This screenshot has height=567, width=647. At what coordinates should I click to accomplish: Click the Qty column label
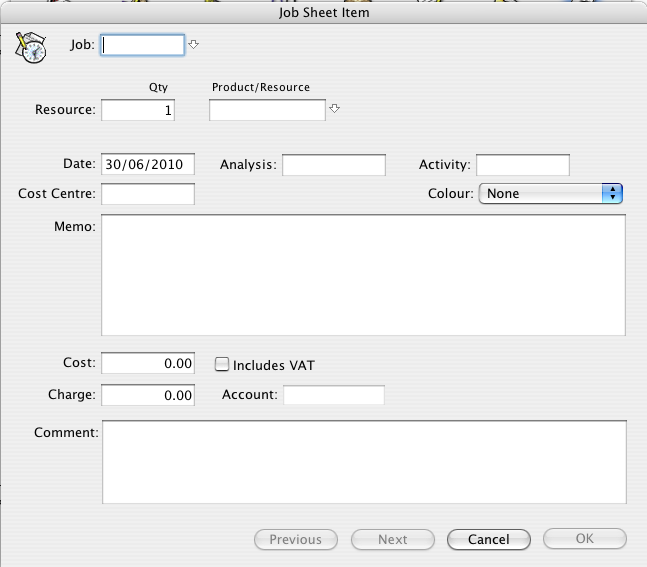pos(158,87)
